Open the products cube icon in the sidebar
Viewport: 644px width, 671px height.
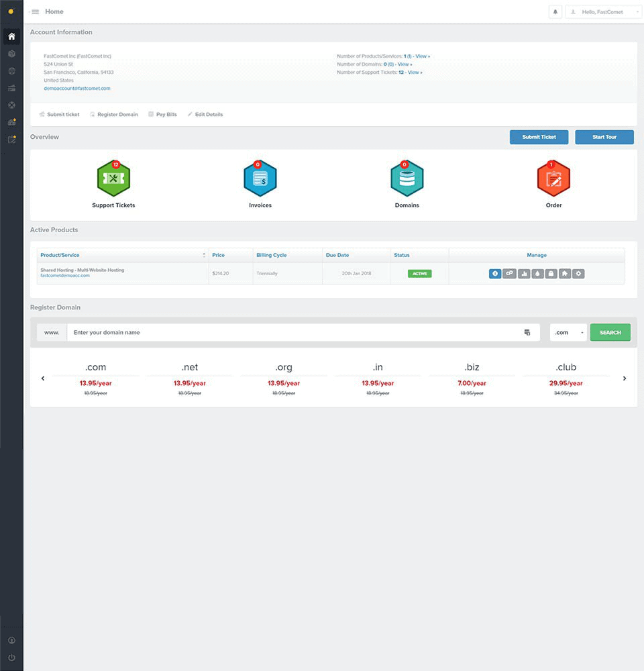11,54
